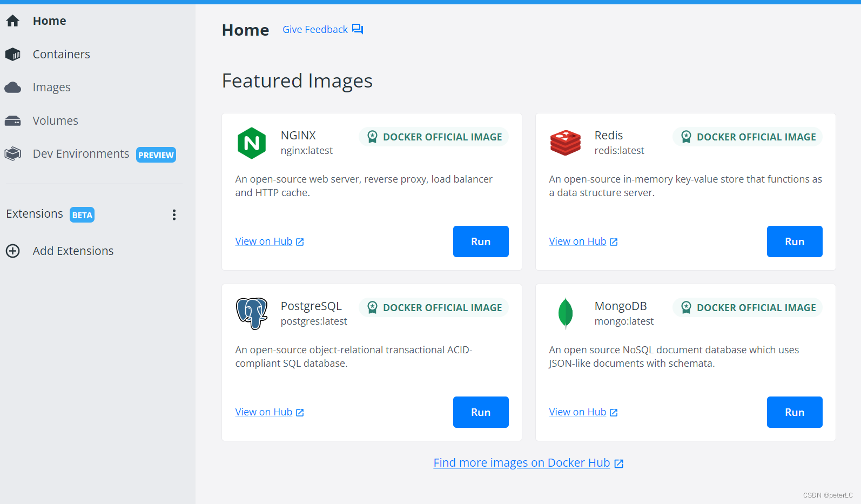View Redis on Hub

577,241
